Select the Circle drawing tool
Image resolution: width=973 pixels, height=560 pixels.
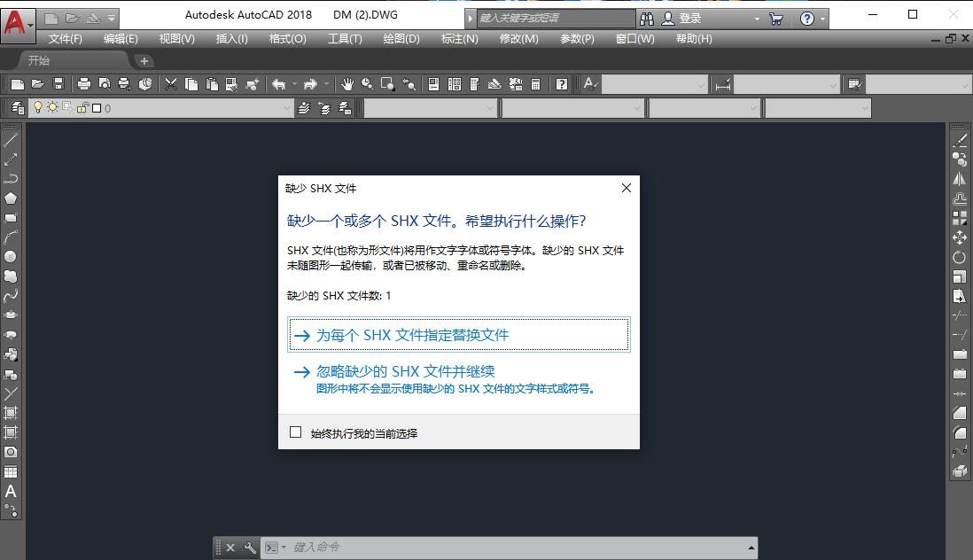point(11,255)
